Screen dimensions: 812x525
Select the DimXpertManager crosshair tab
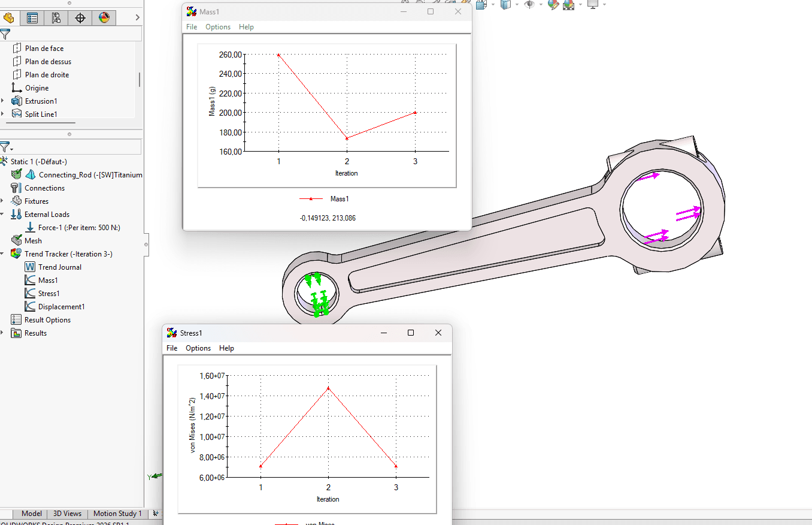coord(80,18)
